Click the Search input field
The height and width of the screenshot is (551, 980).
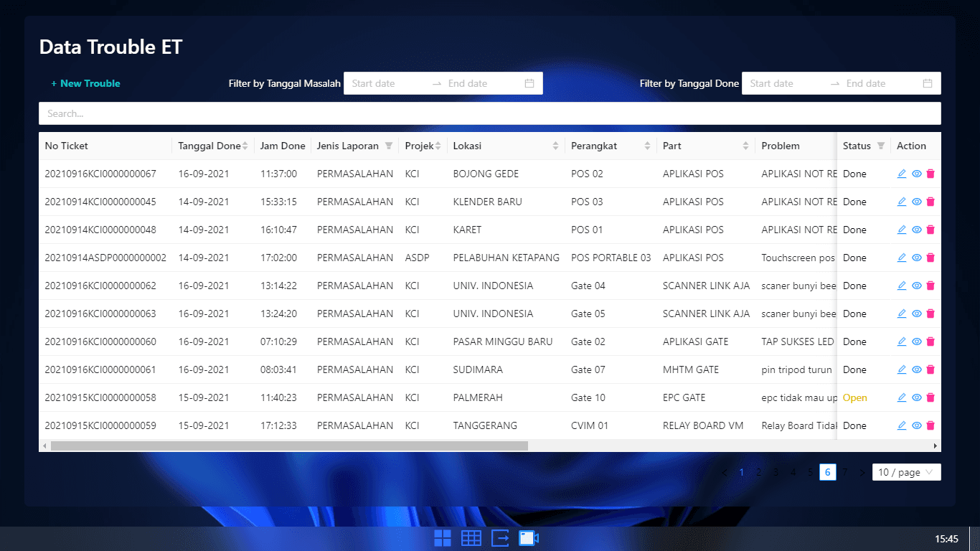[489, 113]
